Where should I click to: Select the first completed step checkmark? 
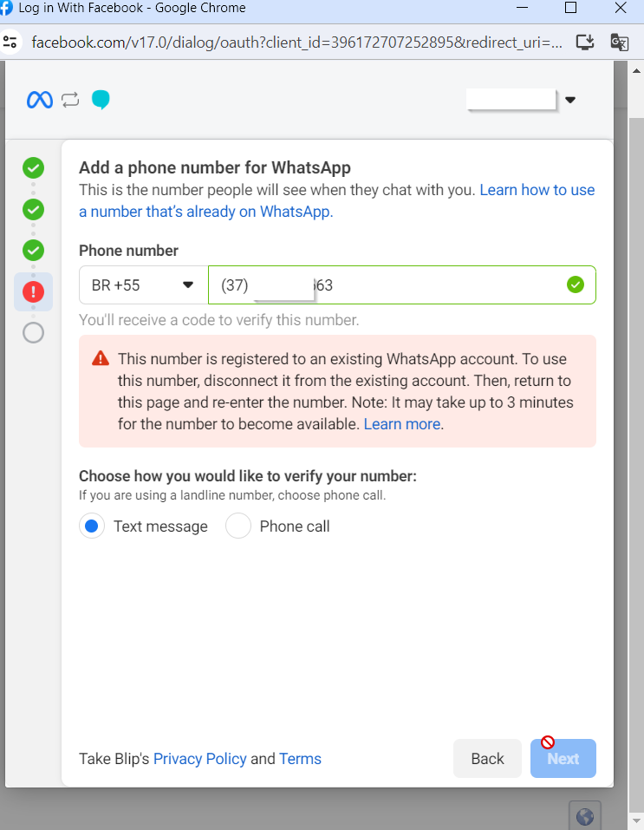[x=33, y=168]
